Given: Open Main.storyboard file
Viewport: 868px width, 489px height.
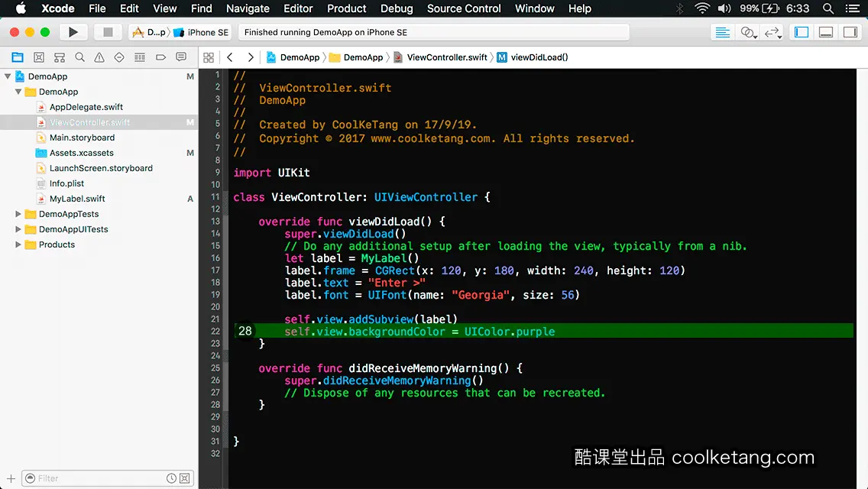Looking at the screenshot, I should pos(82,138).
